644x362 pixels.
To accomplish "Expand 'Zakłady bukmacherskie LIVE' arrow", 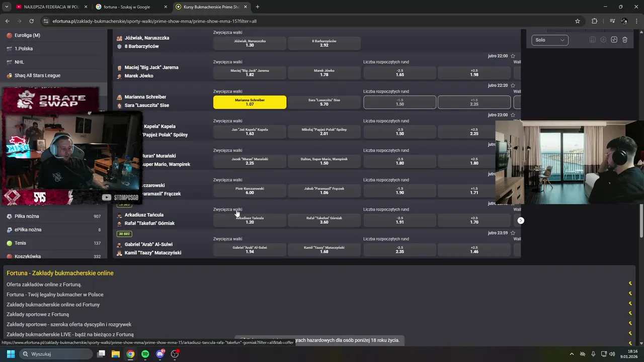I will point(630,333).
